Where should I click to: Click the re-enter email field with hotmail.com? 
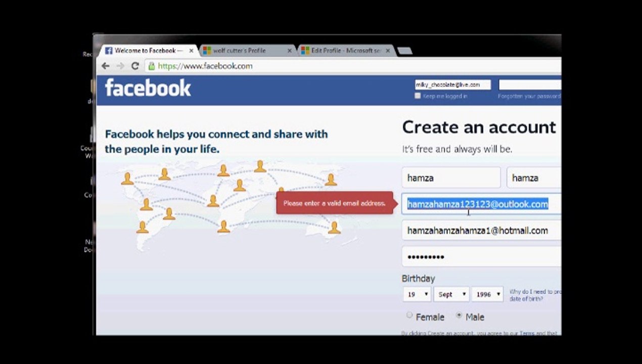[481, 231]
